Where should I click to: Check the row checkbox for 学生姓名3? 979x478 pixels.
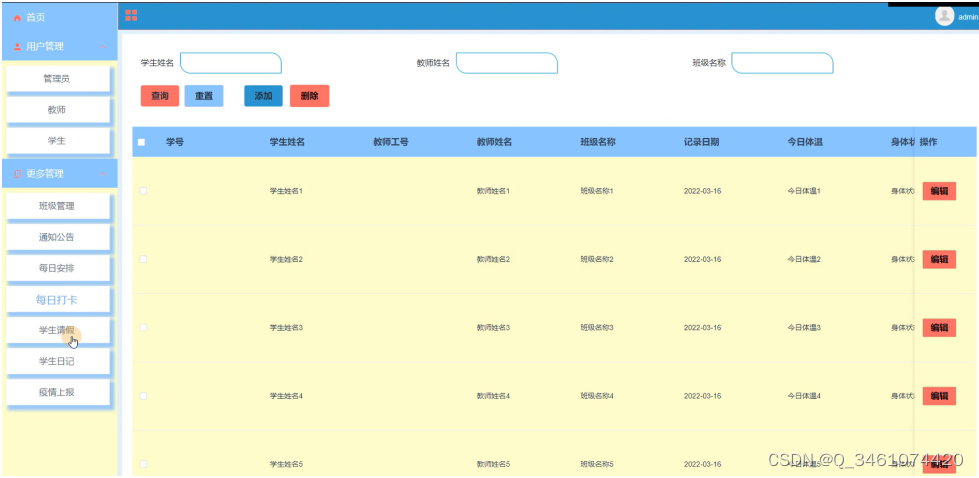[x=143, y=328]
